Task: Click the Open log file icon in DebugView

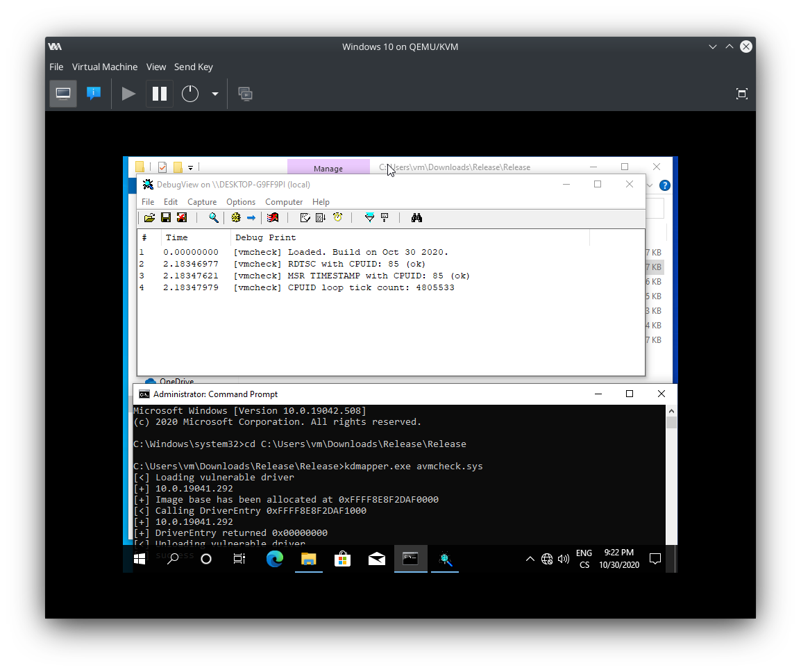Action: [149, 218]
